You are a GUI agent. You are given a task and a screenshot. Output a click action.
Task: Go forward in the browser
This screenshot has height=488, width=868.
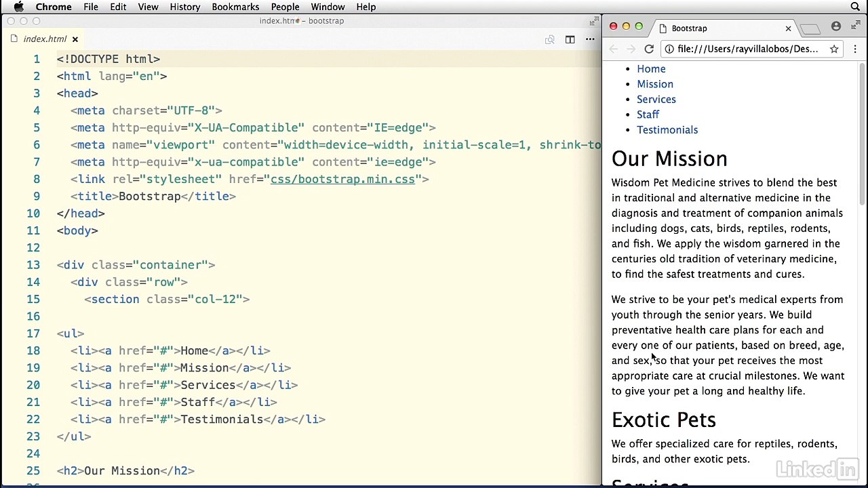[631, 49]
